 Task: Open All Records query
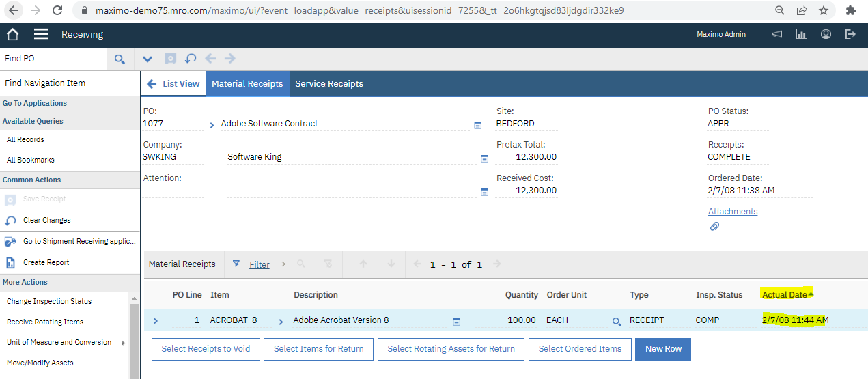25,139
